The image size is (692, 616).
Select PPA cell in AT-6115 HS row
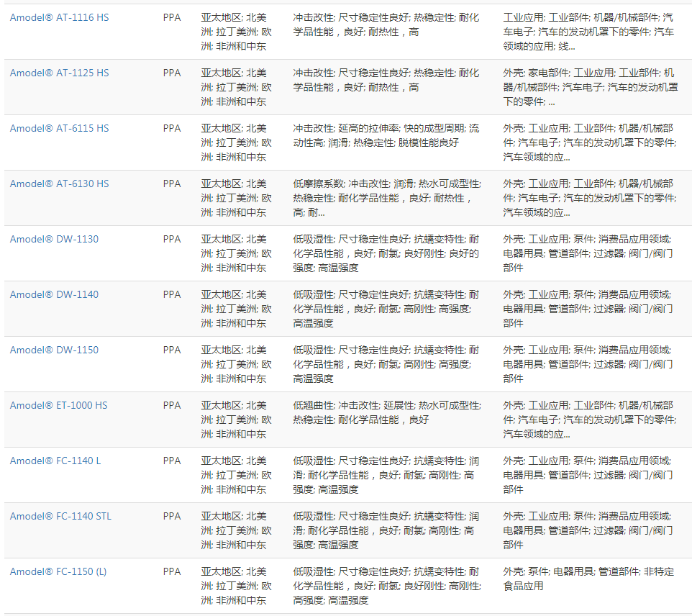tap(172, 129)
